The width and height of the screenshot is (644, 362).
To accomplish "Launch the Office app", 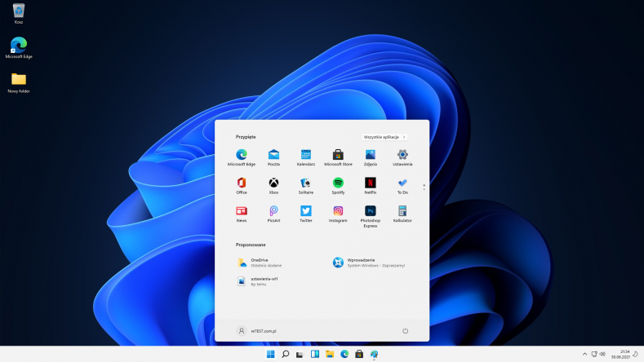I will pos(242,186).
